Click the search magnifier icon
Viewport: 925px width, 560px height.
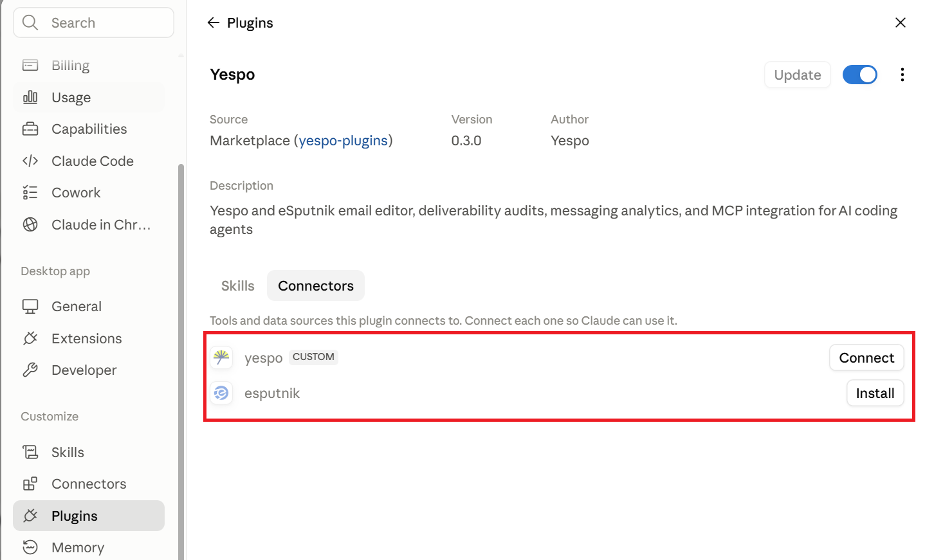click(30, 23)
